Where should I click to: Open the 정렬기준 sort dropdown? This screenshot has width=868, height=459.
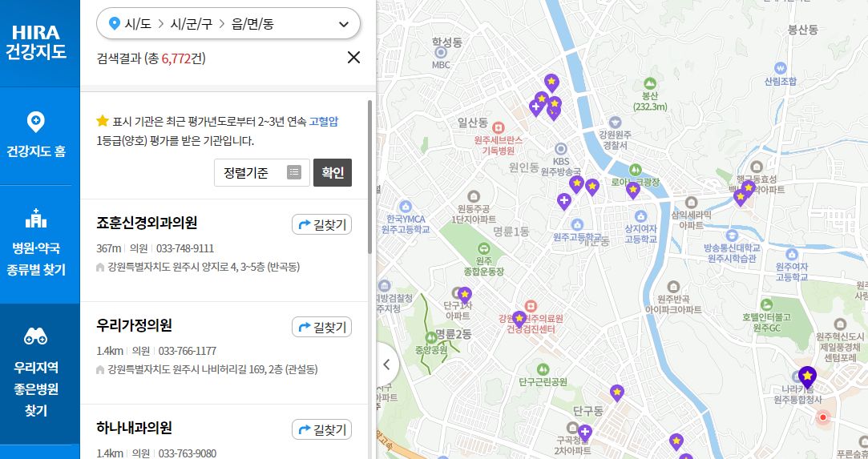(x=262, y=172)
